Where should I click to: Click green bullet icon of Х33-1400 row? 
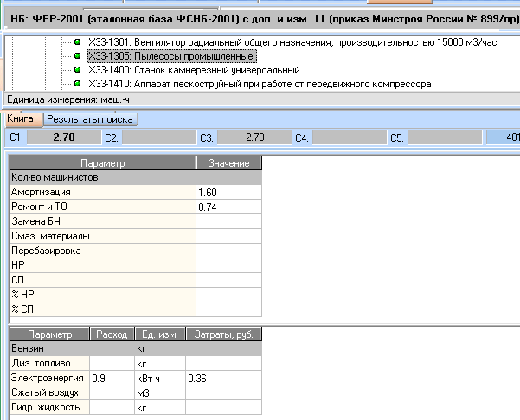77,70
